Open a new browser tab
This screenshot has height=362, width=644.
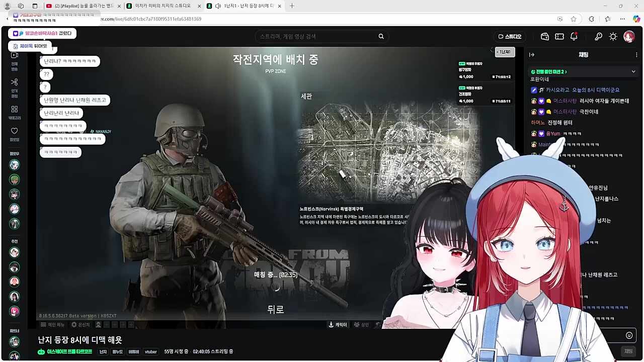click(x=292, y=6)
